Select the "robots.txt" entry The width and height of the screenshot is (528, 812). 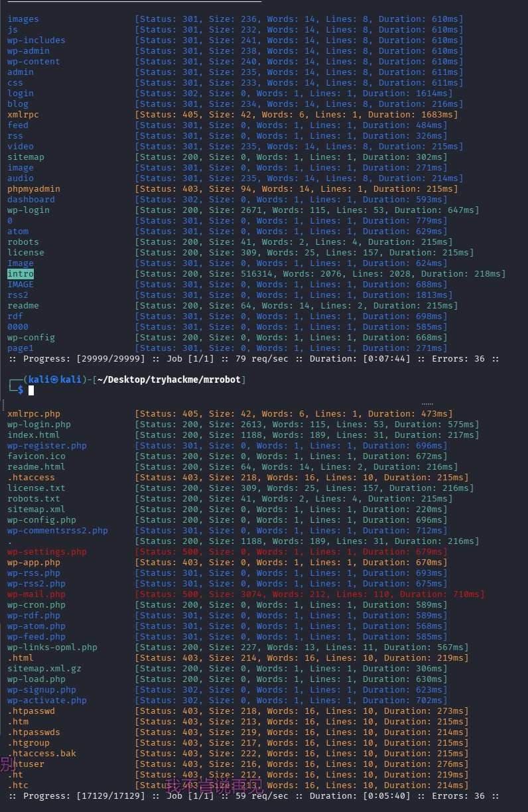click(x=34, y=499)
